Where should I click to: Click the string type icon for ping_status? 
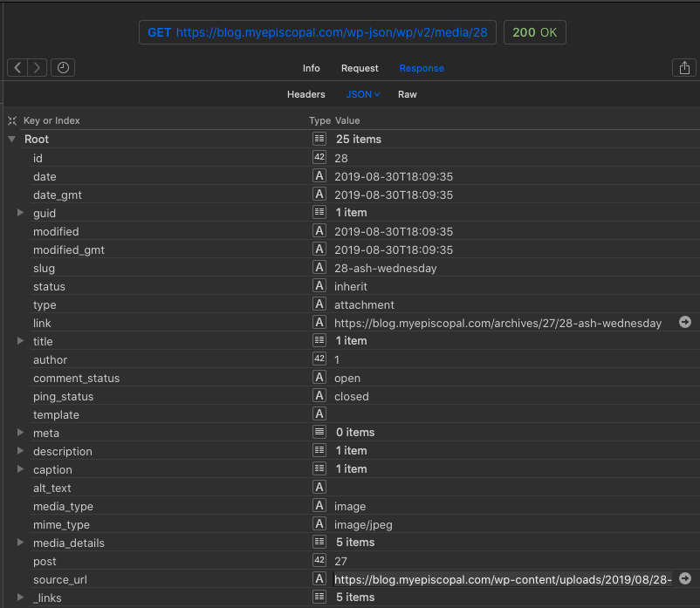[319, 396]
